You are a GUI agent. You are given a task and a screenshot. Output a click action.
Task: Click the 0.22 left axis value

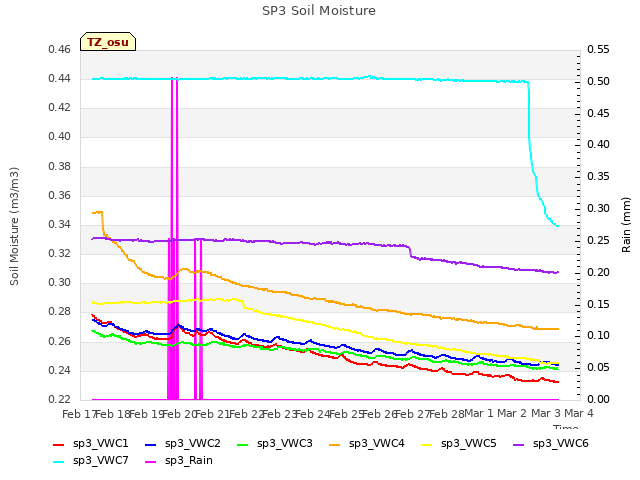coord(60,399)
